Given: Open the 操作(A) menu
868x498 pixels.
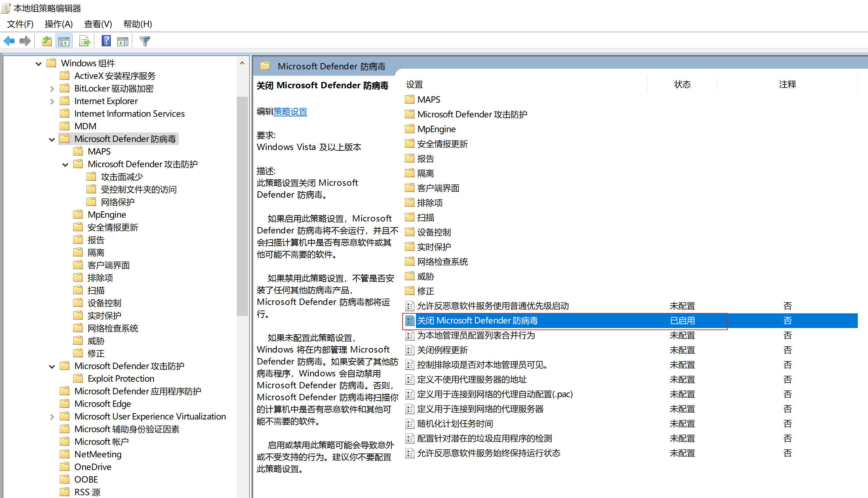Looking at the screenshot, I should 59,24.
